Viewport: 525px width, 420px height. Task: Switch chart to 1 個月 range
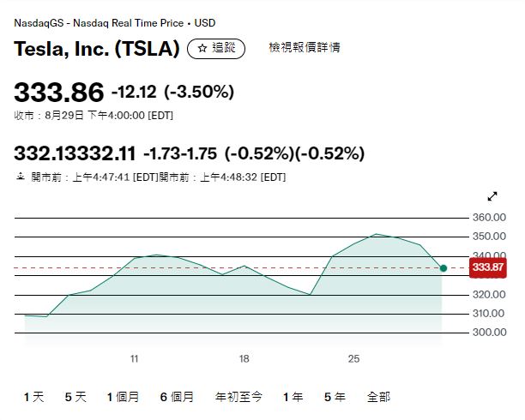[123, 397]
